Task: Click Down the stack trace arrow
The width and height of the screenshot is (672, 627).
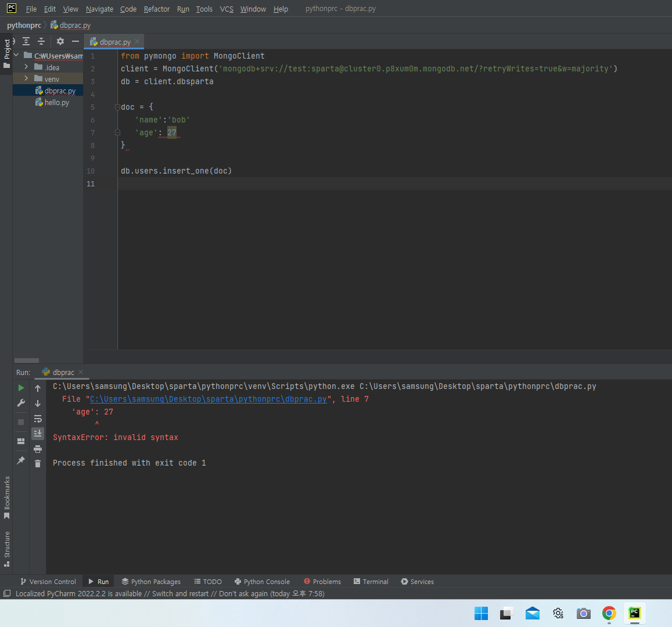Action: coord(38,403)
